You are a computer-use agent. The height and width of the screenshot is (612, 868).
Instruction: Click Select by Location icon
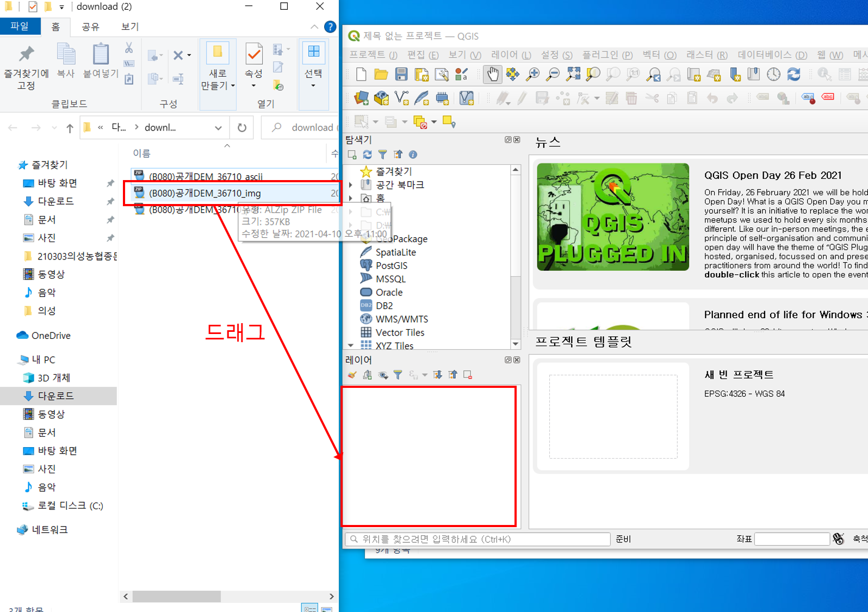coord(449,122)
